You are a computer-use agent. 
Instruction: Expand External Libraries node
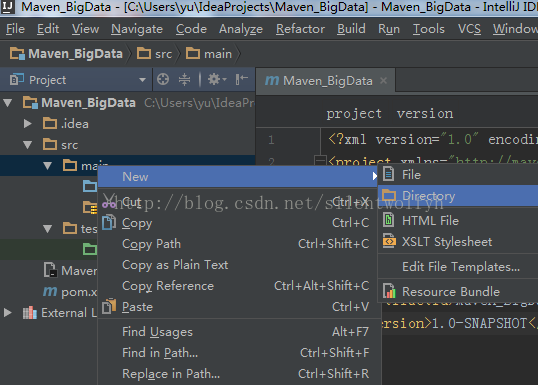coord(8,313)
